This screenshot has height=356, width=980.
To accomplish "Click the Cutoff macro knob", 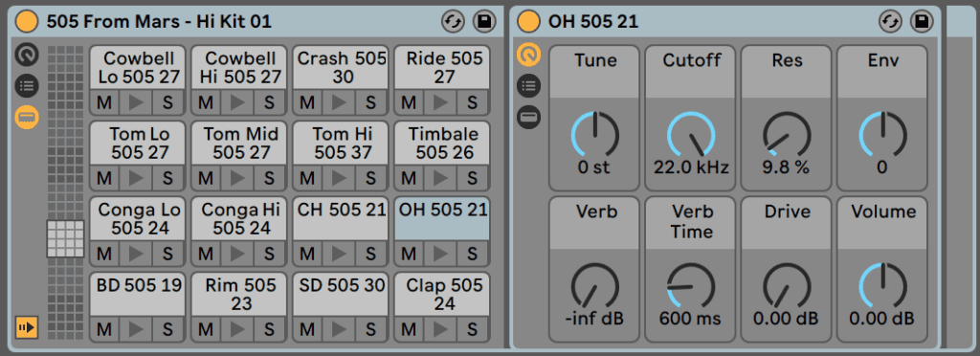I will tap(691, 134).
